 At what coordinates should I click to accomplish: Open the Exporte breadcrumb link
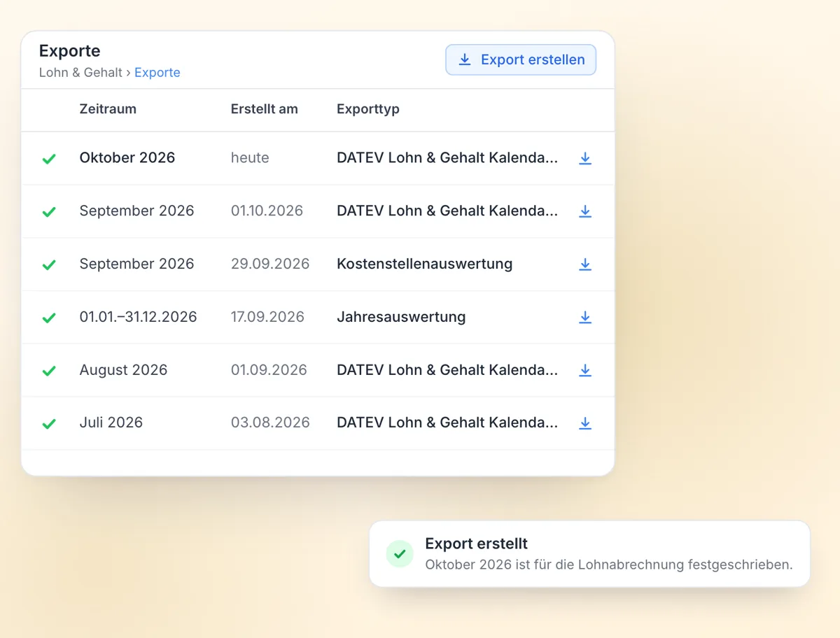(157, 73)
